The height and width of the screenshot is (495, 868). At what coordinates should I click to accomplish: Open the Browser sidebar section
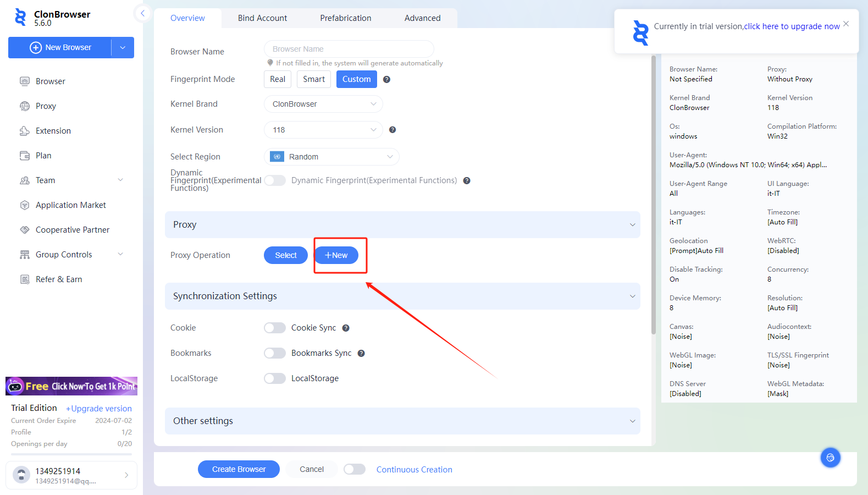pyautogui.click(x=51, y=81)
